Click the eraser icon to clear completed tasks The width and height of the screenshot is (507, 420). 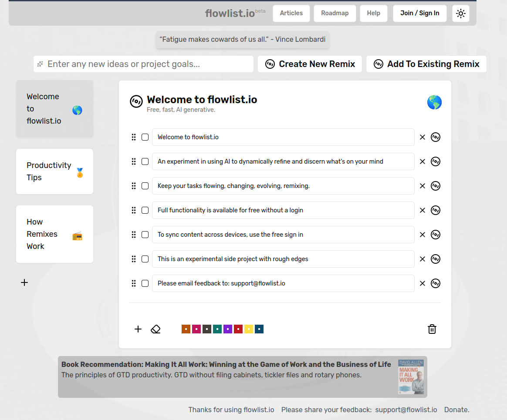[155, 329]
